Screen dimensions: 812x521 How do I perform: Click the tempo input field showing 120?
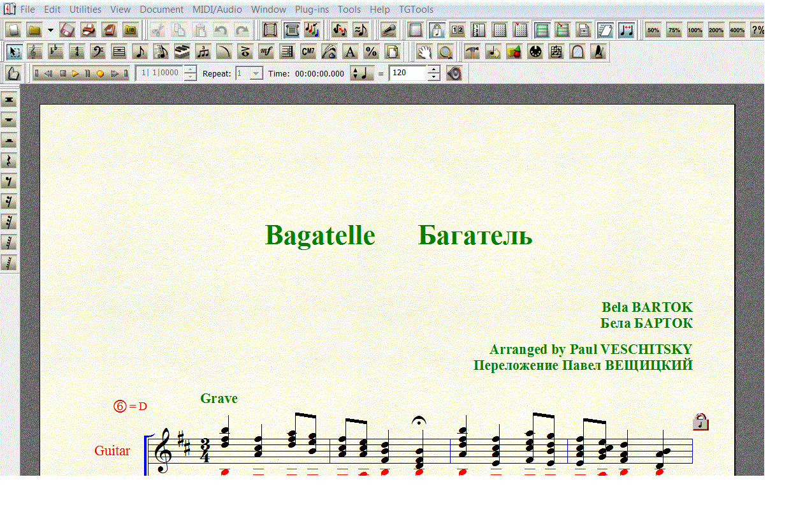coord(408,73)
